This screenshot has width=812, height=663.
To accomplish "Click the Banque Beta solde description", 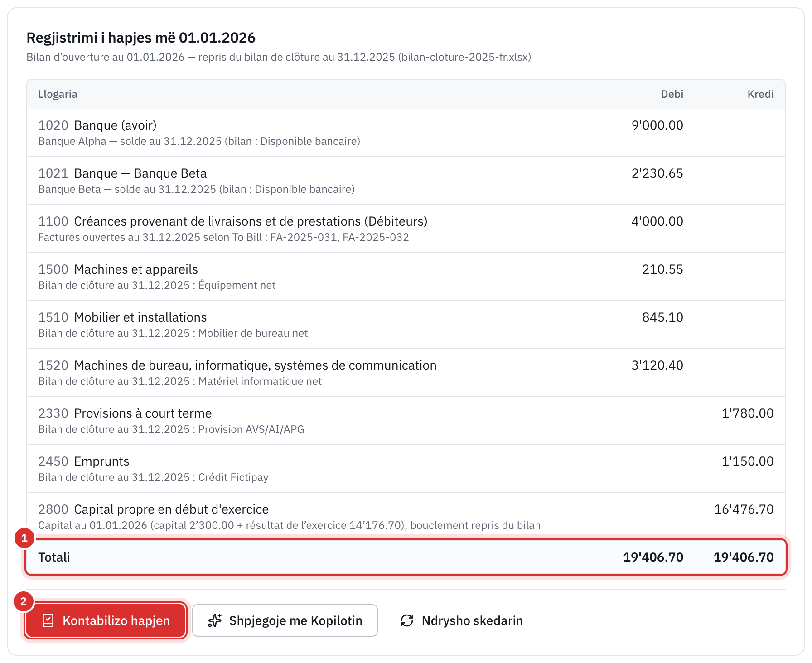I will pyautogui.click(x=197, y=189).
